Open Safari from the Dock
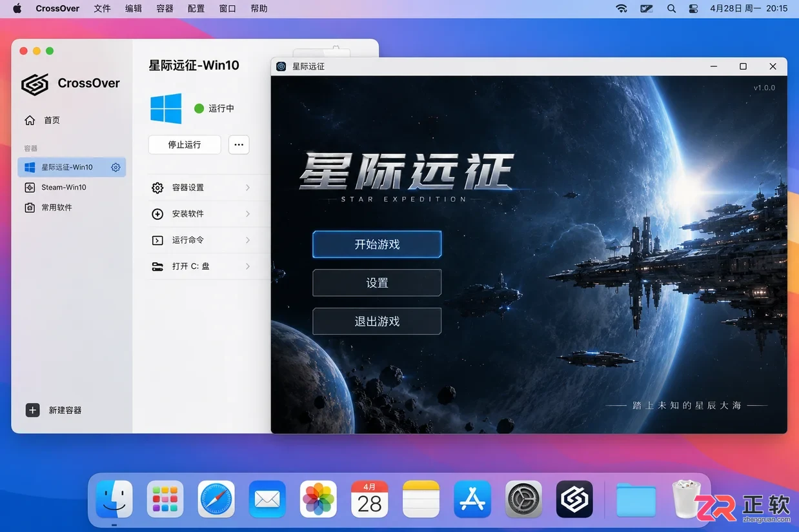Viewport: 799px width, 532px height. click(216, 499)
